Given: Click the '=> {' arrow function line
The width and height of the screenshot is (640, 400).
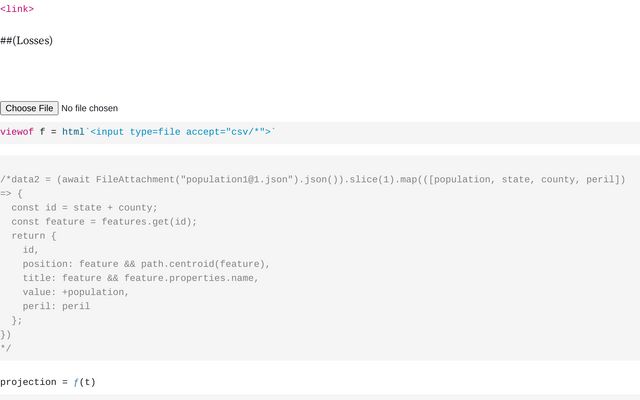Looking at the screenshot, I should tap(11, 194).
